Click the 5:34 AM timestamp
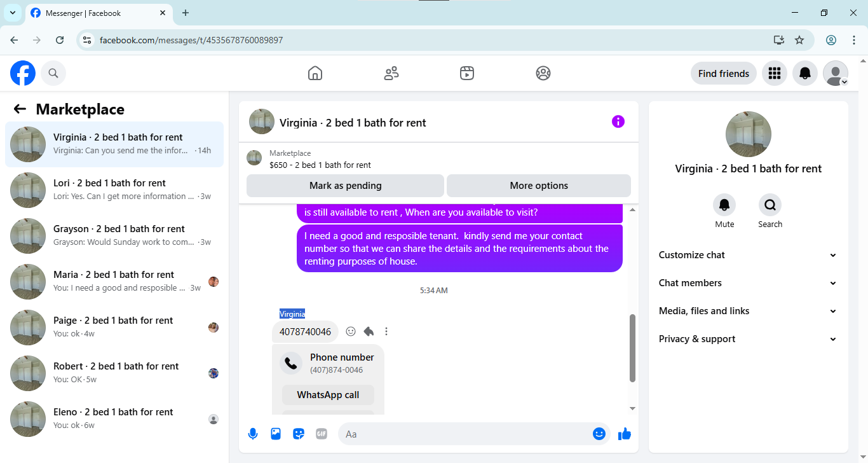This screenshot has width=868, height=463. point(434,290)
